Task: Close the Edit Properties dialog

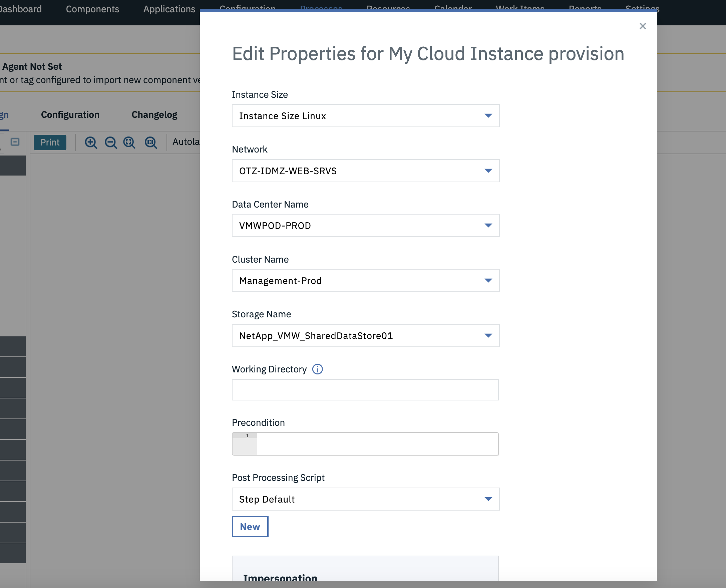Action: click(x=642, y=26)
